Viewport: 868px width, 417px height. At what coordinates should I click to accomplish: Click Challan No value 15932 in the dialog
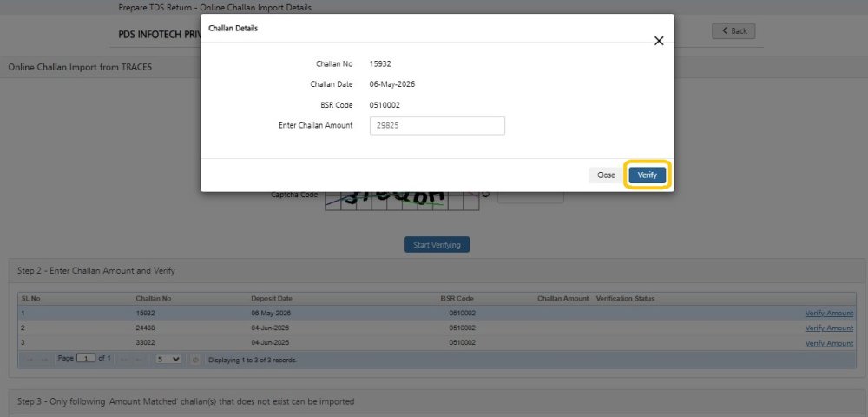tap(380, 63)
